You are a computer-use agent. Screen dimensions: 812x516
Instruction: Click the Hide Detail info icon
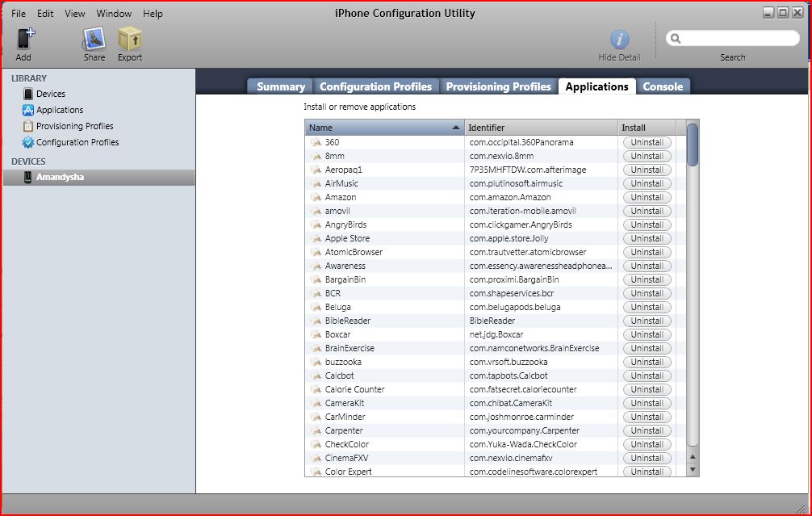pyautogui.click(x=619, y=40)
